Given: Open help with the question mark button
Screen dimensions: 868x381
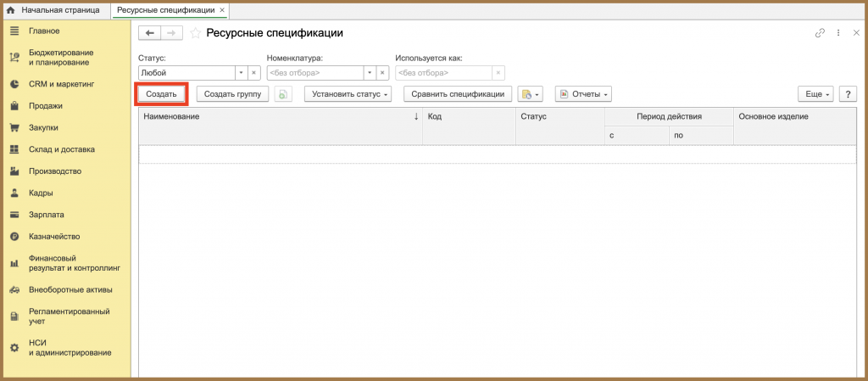Looking at the screenshot, I should [x=848, y=94].
